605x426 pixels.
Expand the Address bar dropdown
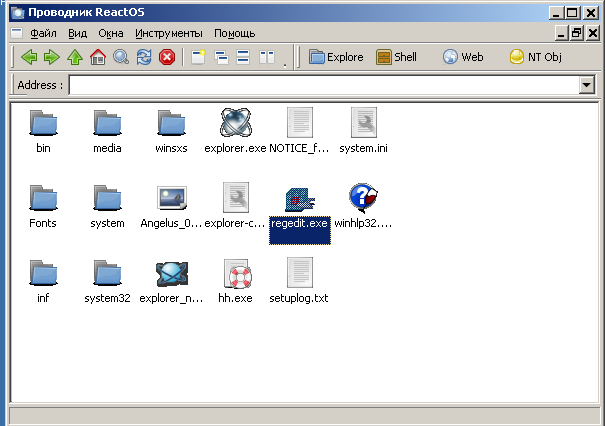[x=586, y=85]
